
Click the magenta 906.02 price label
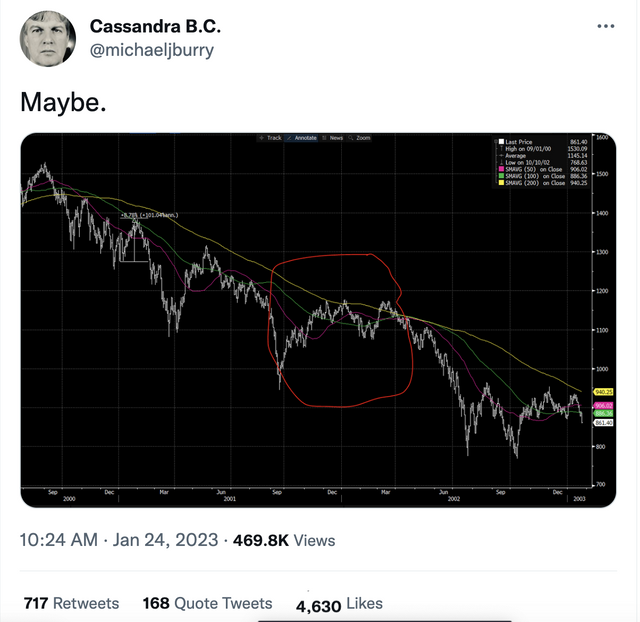[603, 406]
